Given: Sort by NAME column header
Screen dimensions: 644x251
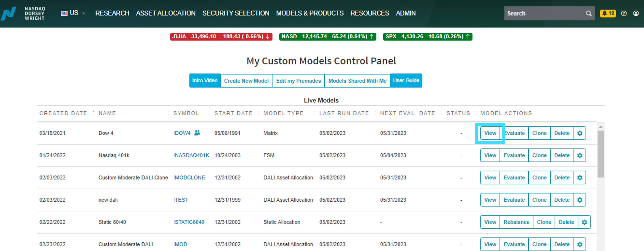Looking at the screenshot, I should pos(107,113).
